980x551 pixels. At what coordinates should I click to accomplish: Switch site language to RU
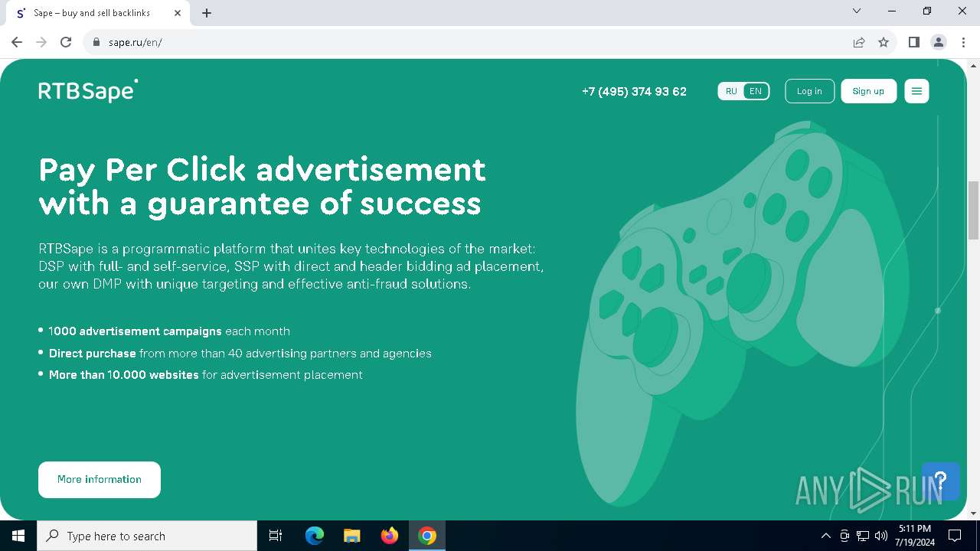tap(731, 91)
